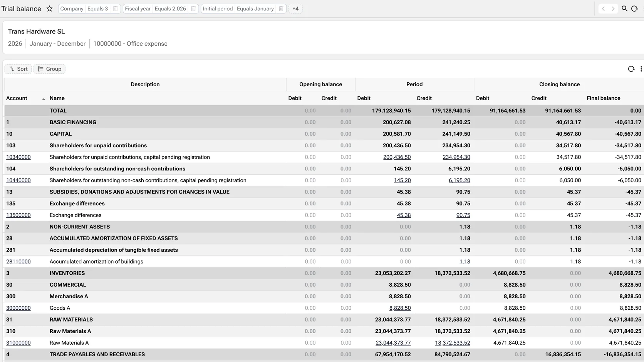Screen dimensions: 644x362
Task: Open period credit 234,954.30 details
Action: tap(456, 157)
